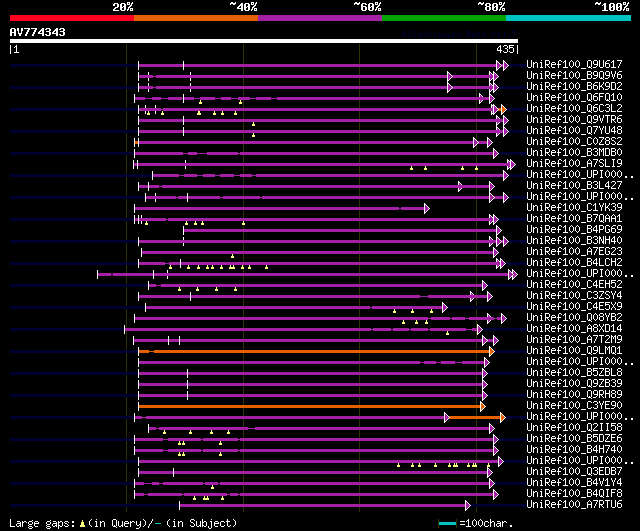Click the purple ~60% legend segment
This screenshot has height=531, width=640.
point(320,18)
